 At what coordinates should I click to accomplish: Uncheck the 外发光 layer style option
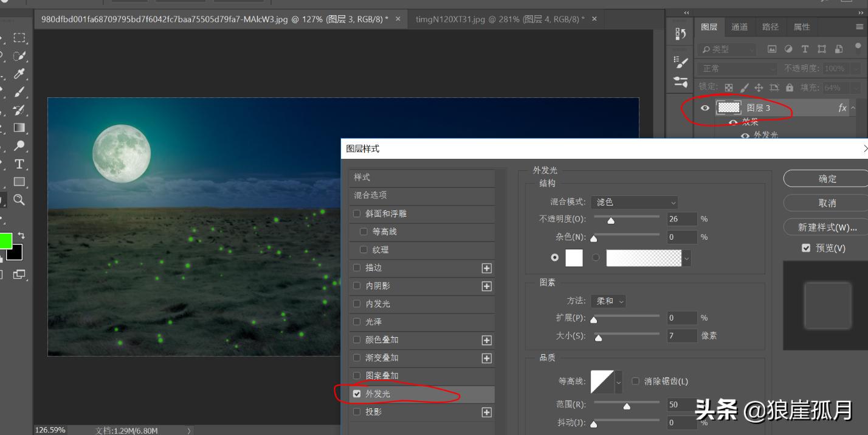[357, 394]
